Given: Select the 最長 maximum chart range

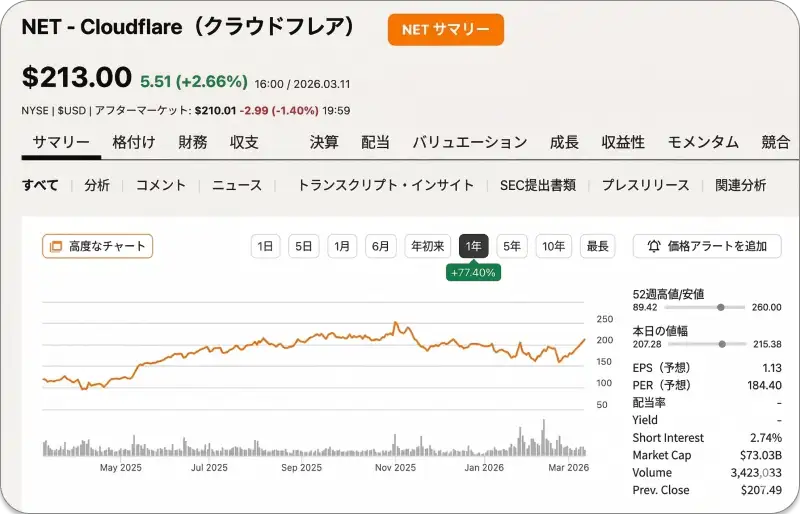Looking at the screenshot, I should (x=597, y=247).
